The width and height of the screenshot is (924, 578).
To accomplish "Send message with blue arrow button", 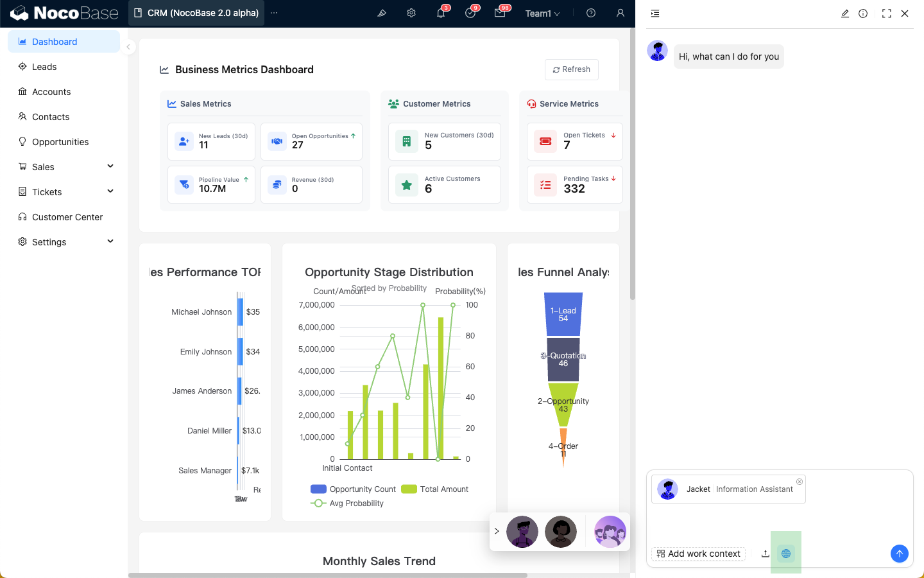I will point(899,554).
